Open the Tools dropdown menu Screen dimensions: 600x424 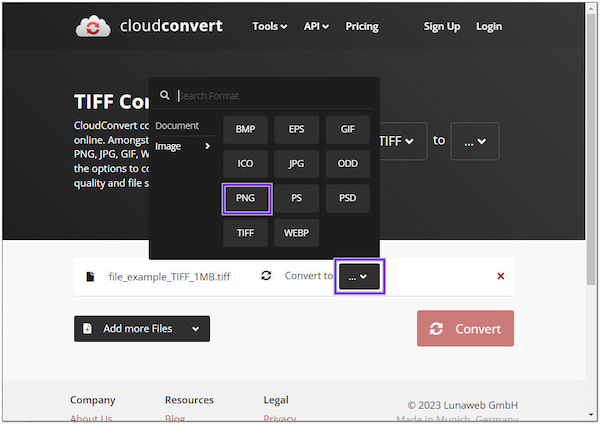(x=269, y=26)
